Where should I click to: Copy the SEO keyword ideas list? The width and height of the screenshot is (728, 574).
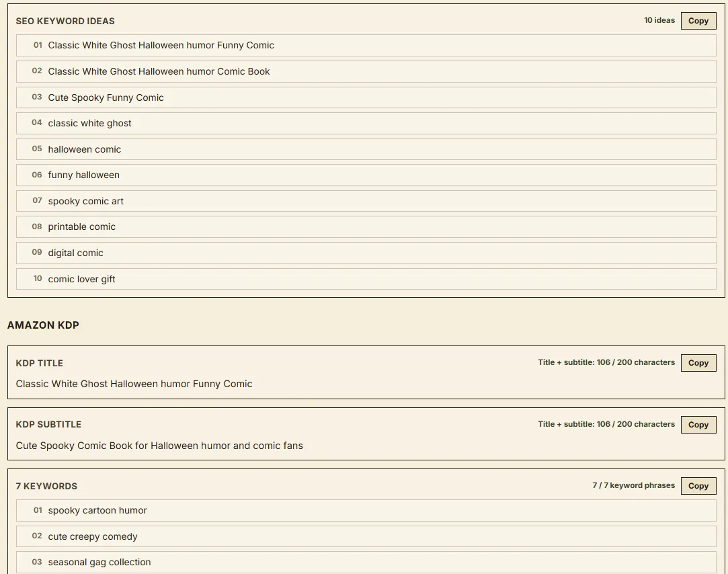698,21
